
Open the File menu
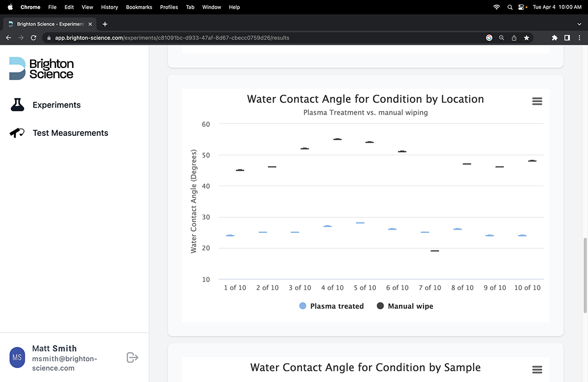[52, 7]
